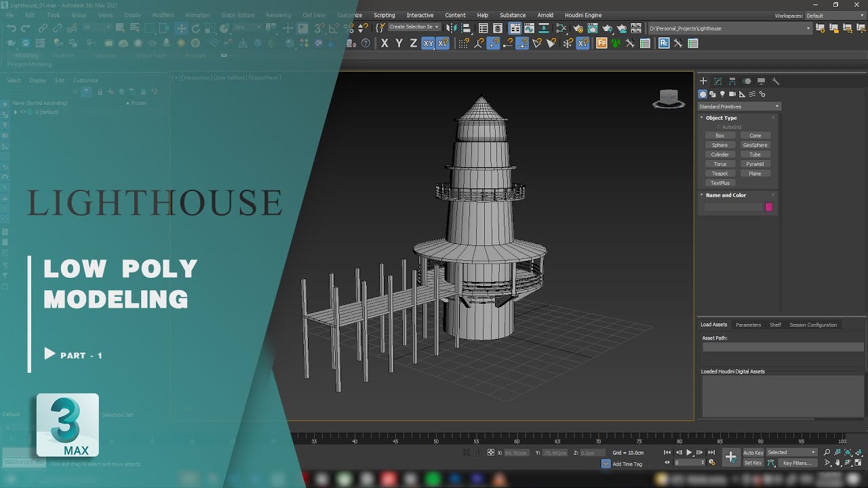The width and height of the screenshot is (868, 488).
Task: Open the Selected key filter dropdown
Action: tap(791, 453)
